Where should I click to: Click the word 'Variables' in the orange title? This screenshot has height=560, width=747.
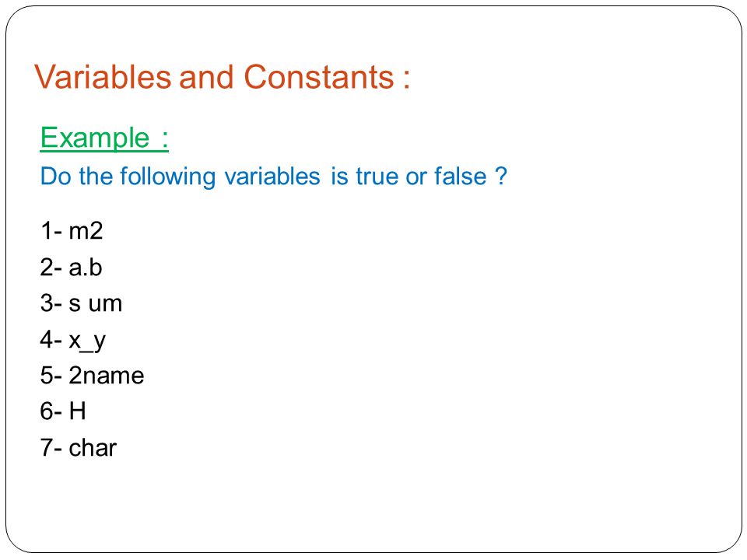click(x=103, y=77)
